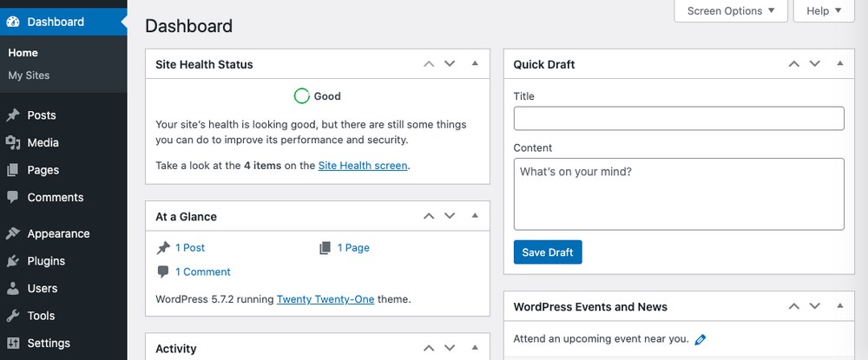Move Quick Draft widget down
This screenshot has width=868, height=360.
pyautogui.click(x=814, y=63)
